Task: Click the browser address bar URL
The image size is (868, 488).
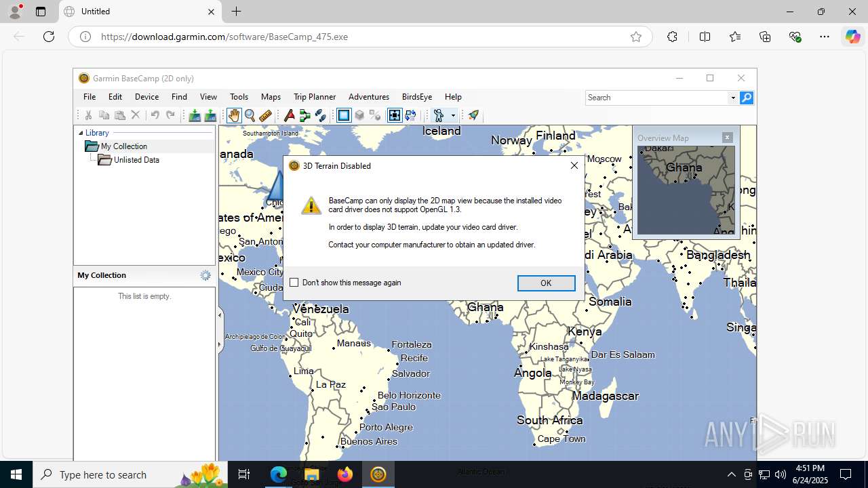Action: coord(224,37)
